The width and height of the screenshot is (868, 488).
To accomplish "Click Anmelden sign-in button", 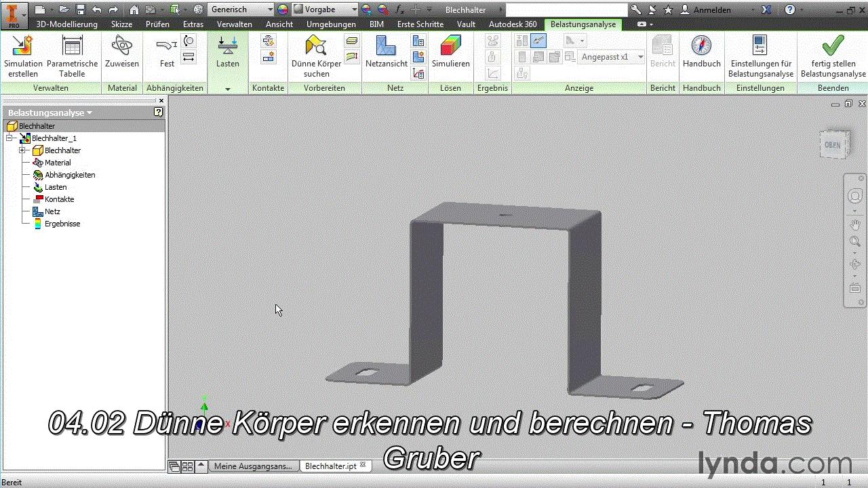I will point(706,9).
